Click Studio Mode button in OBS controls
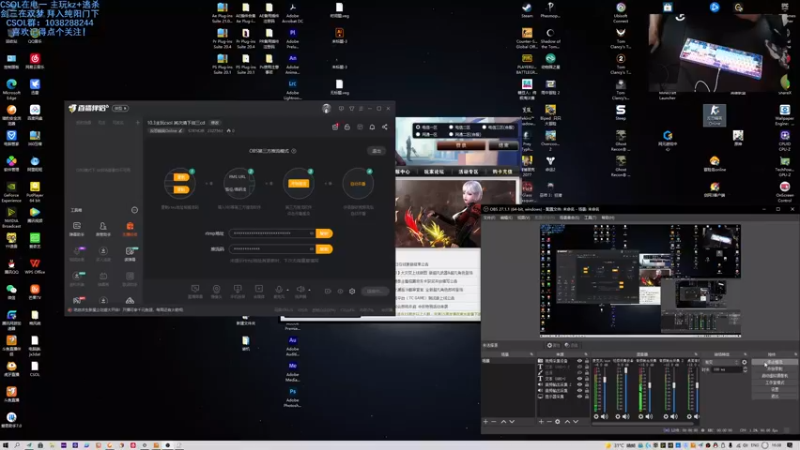Screen dimensions: 800x450 774,382
